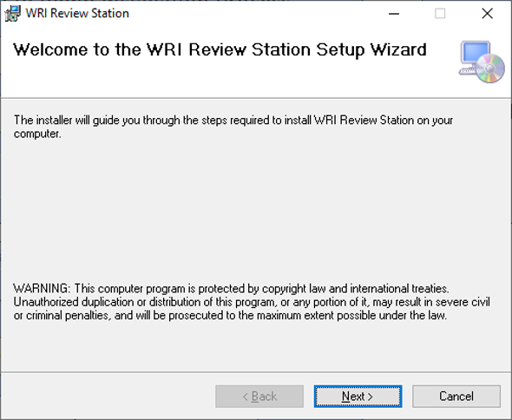The height and width of the screenshot is (420, 512).
Task: Click the Welcome Setup Wizard heading
Action: click(220, 50)
